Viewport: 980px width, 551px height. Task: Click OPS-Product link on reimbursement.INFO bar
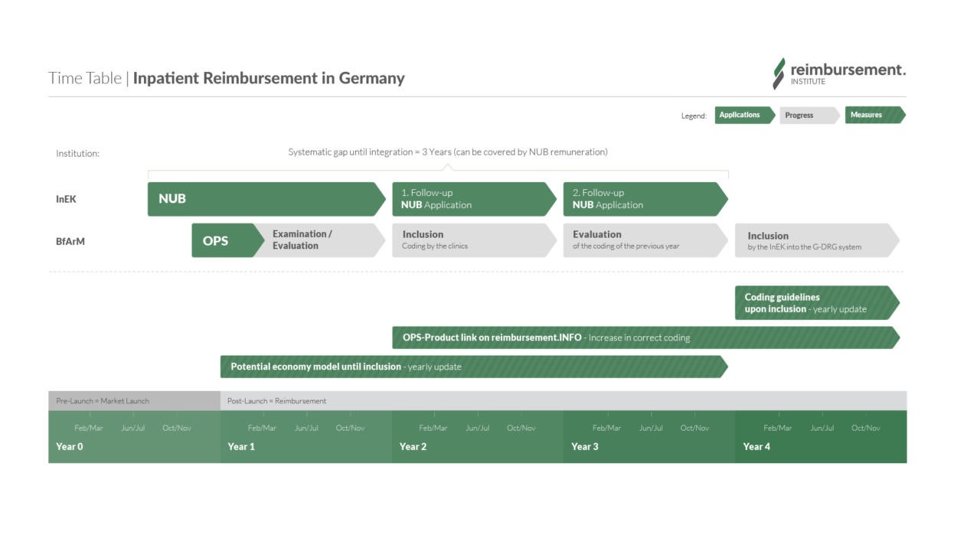(x=646, y=337)
